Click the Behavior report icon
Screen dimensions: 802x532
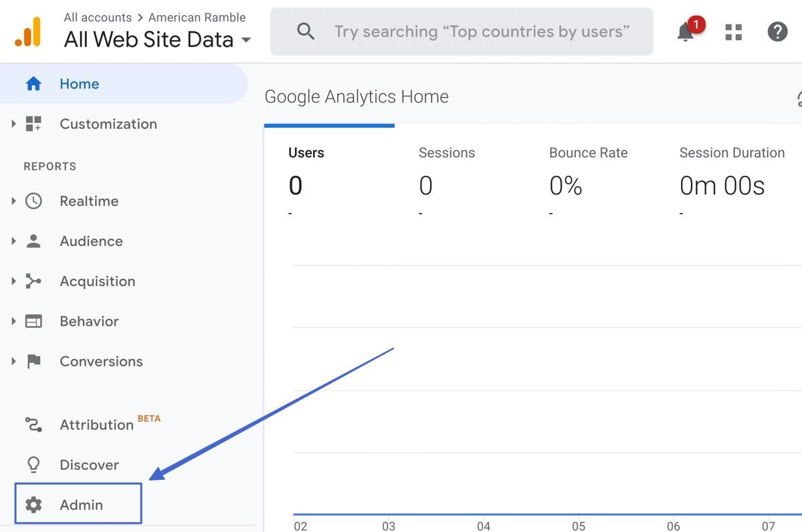click(x=33, y=321)
